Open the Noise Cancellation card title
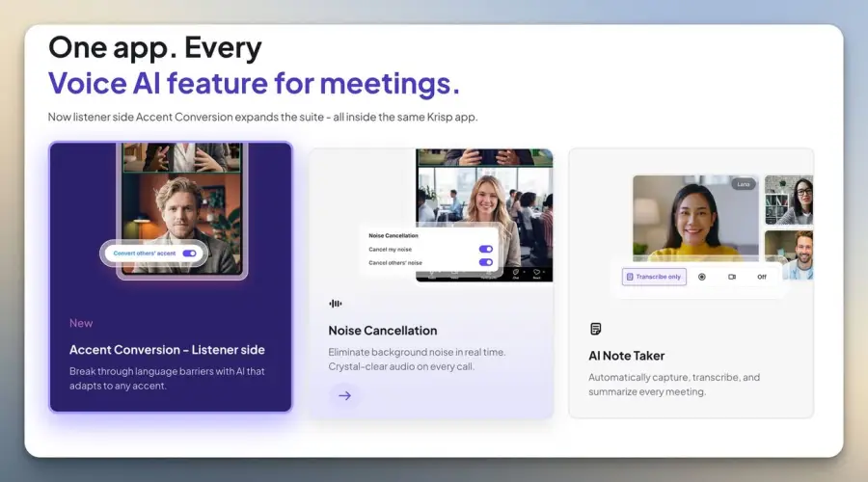 [383, 331]
